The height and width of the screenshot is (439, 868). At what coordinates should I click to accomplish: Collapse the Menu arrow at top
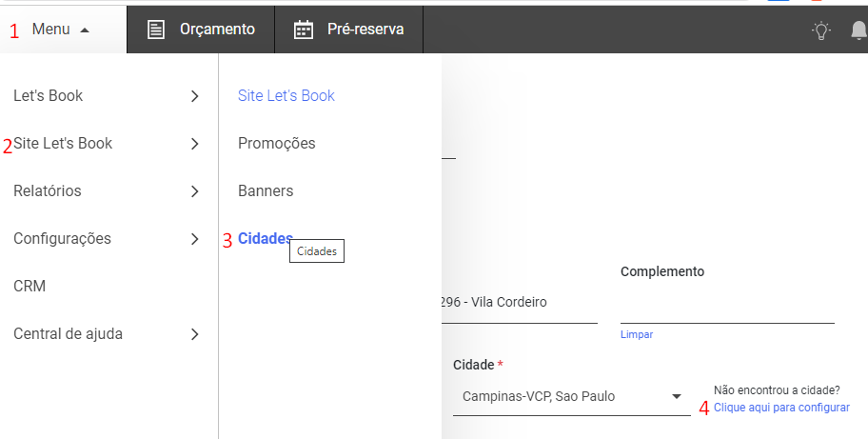pyautogui.click(x=85, y=30)
